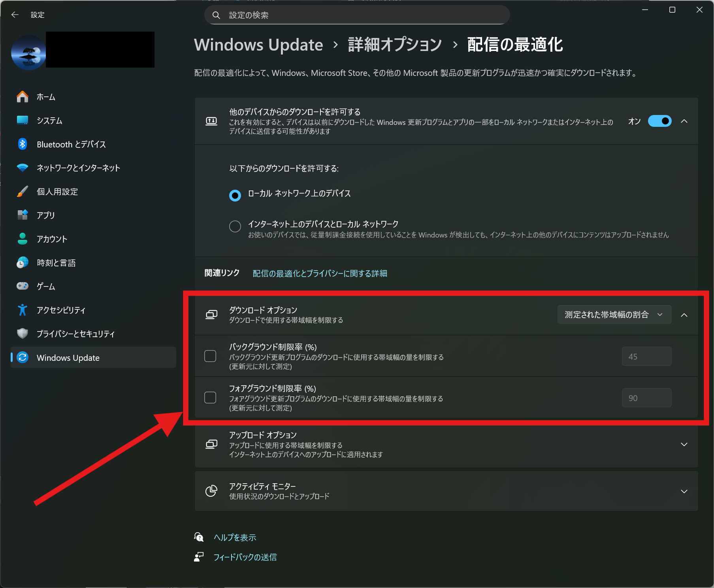Click the Bluetooth icon in sidebar
The width and height of the screenshot is (714, 588).
pos(23,144)
